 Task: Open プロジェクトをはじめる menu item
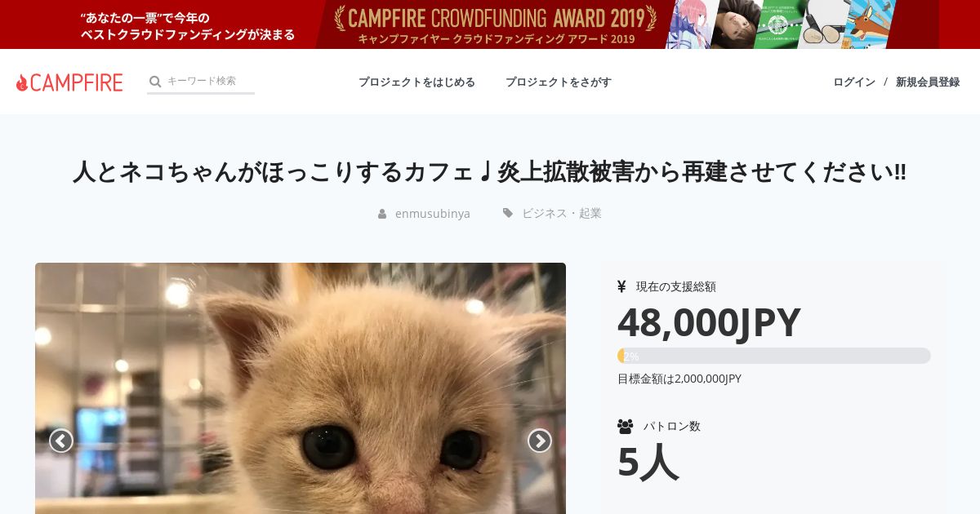click(x=416, y=82)
